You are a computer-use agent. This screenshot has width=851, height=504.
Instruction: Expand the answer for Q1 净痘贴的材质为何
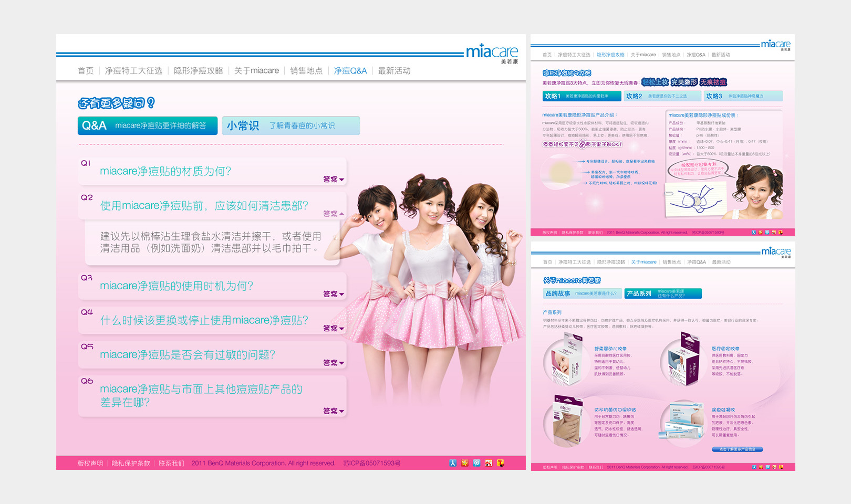[334, 180]
